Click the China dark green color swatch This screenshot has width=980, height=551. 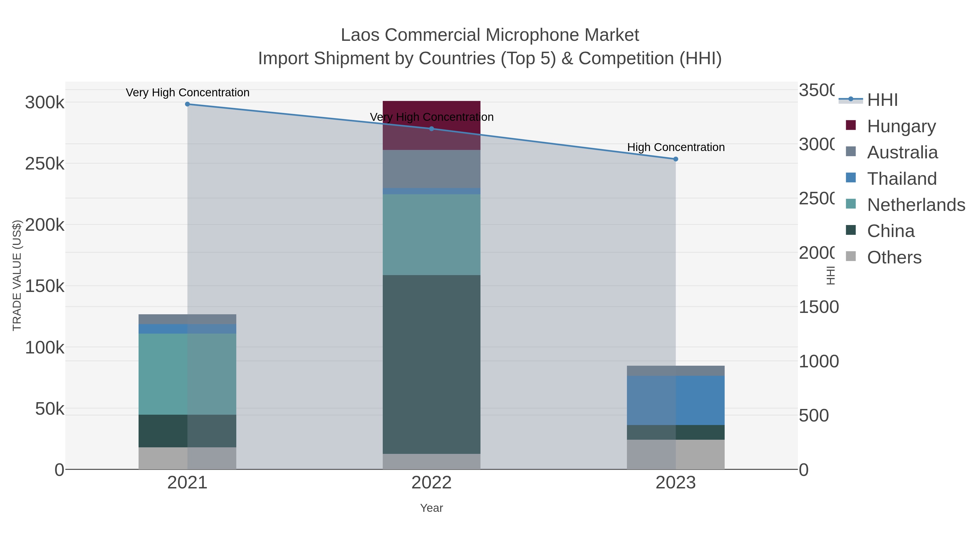click(x=851, y=230)
